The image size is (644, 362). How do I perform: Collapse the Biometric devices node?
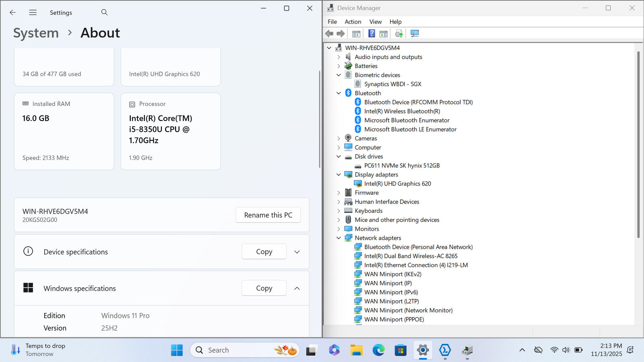point(339,75)
